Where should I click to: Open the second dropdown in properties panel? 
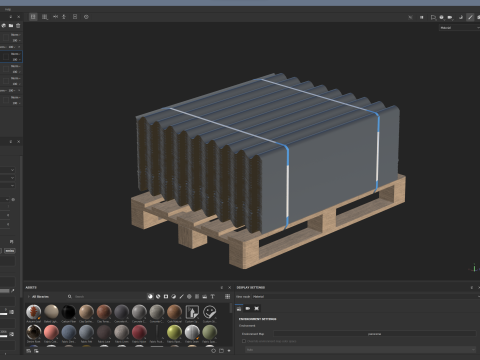pyautogui.click(x=7, y=178)
